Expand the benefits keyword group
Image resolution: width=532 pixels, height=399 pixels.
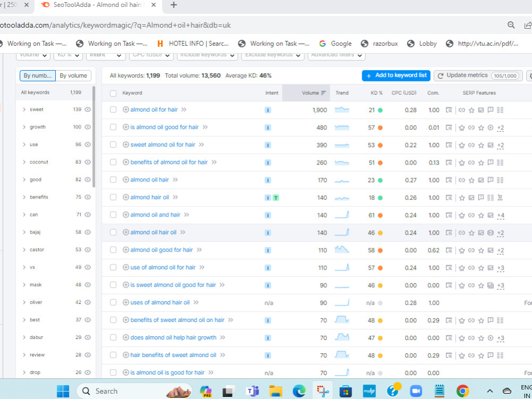[x=24, y=197]
